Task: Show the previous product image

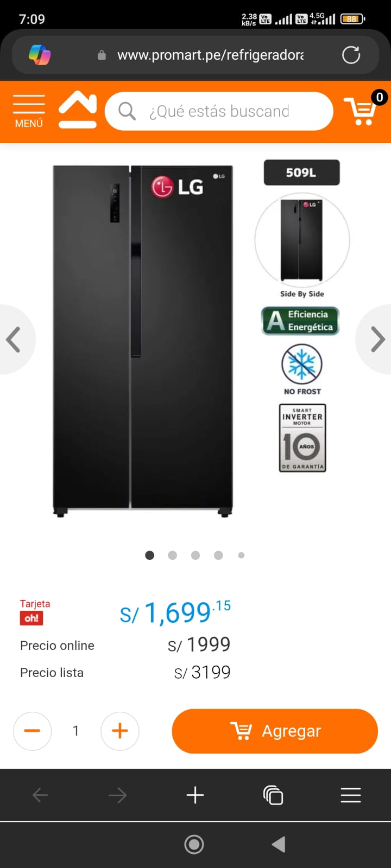Action: pos(14,340)
